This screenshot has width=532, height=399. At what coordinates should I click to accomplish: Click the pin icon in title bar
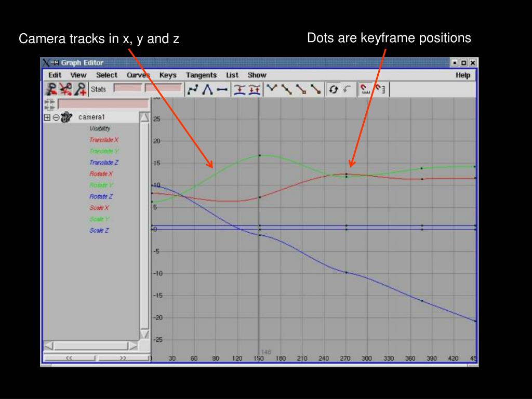[x=55, y=63]
